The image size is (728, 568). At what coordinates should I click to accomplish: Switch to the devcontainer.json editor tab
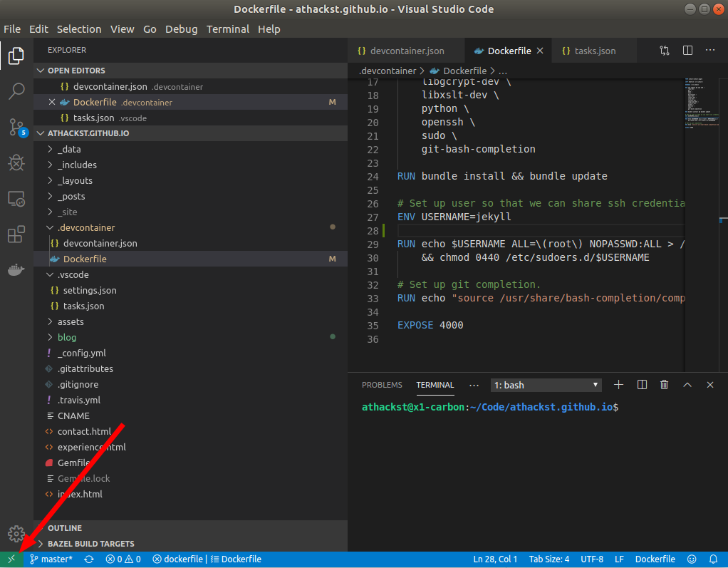click(x=406, y=51)
